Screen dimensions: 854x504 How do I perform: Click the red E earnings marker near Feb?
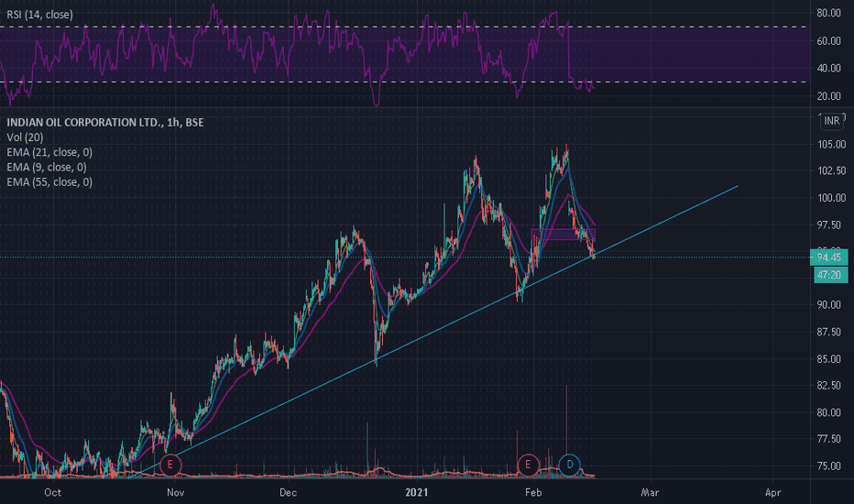[528, 465]
